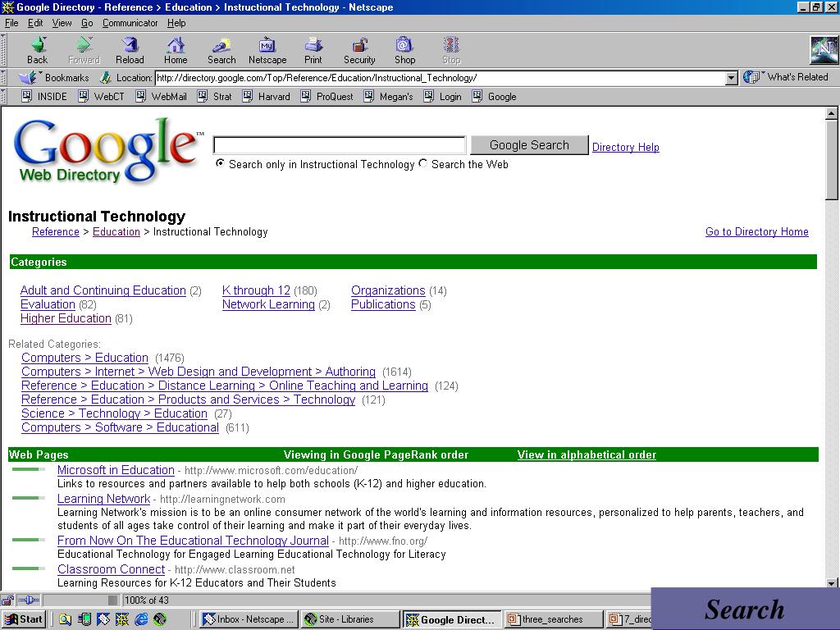The height and width of the screenshot is (630, 840).
Task: Open the Communicator menu
Action: 130,23
